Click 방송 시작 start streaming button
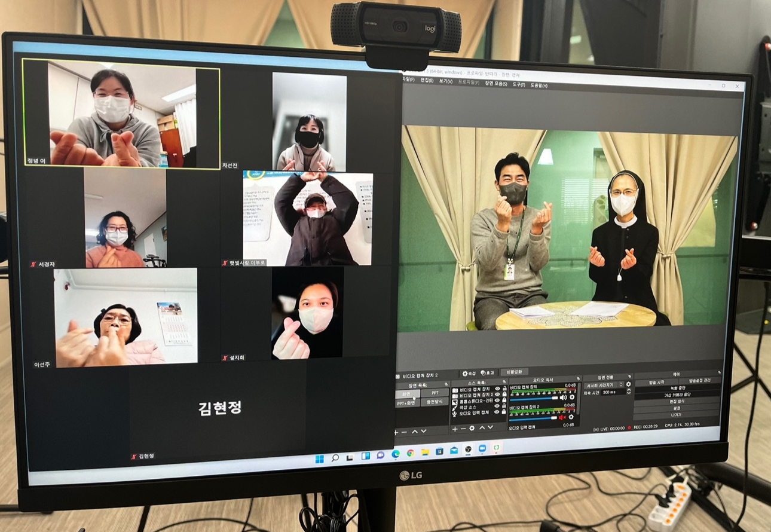771x532 pixels. [x=656, y=382]
